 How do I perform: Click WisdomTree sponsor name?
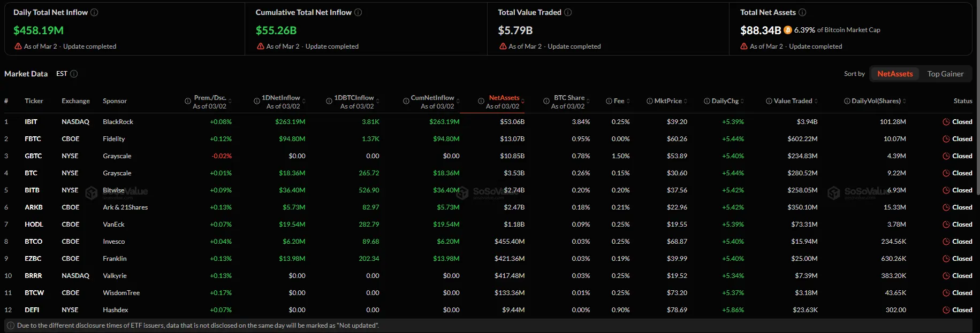pyautogui.click(x=121, y=293)
